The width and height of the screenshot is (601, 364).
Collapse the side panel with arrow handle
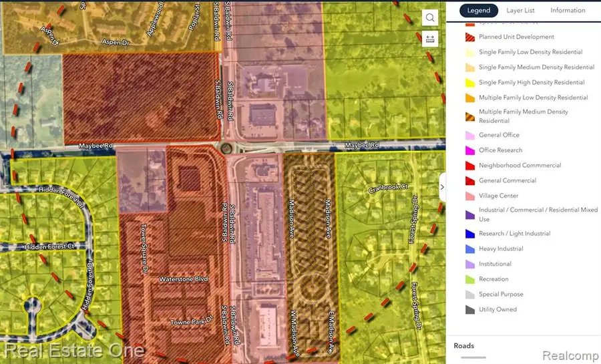point(441,188)
